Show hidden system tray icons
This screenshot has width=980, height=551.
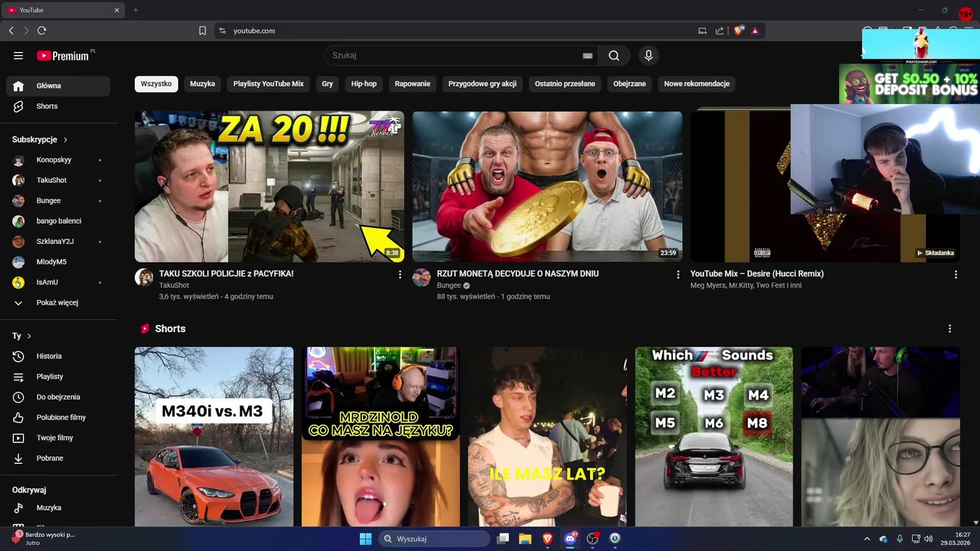tap(867, 539)
